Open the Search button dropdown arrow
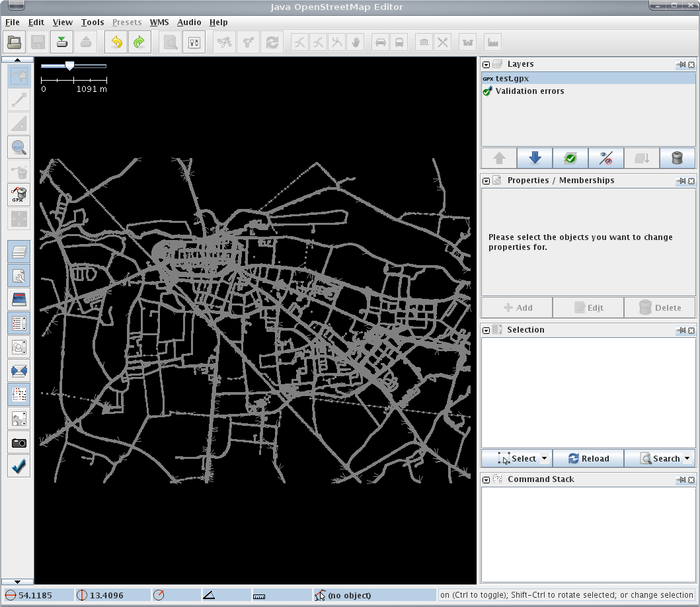 687,458
